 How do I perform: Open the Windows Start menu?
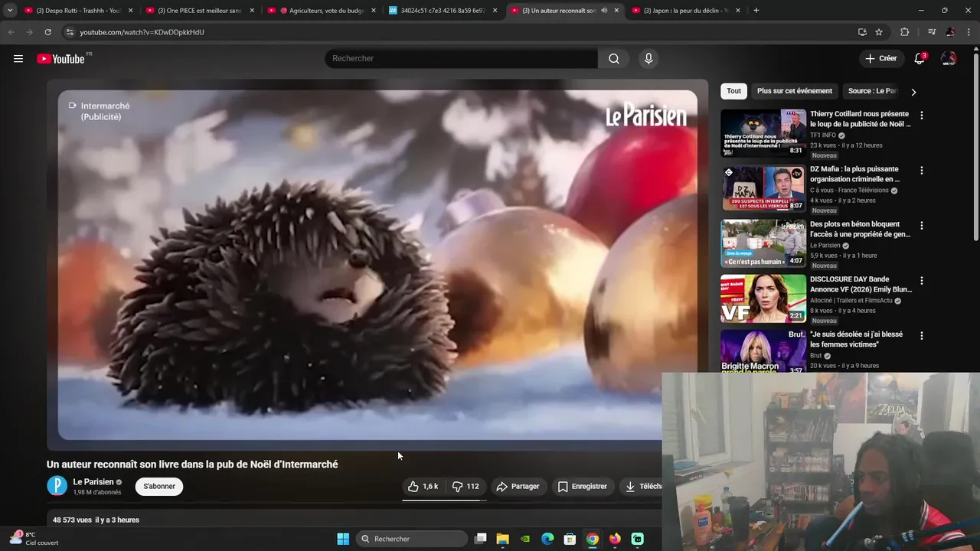343,539
